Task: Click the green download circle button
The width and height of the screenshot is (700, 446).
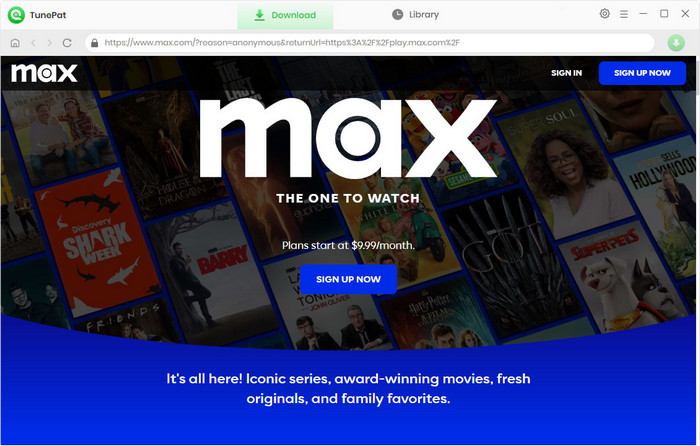Action: pyautogui.click(x=676, y=43)
